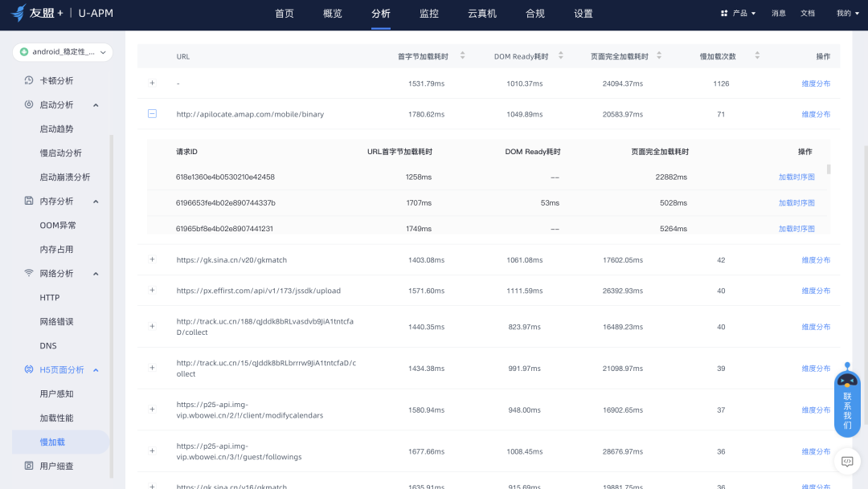
Task: Expand the gk.sina.cn/v20/gkmatch row
Action: click(152, 259)
